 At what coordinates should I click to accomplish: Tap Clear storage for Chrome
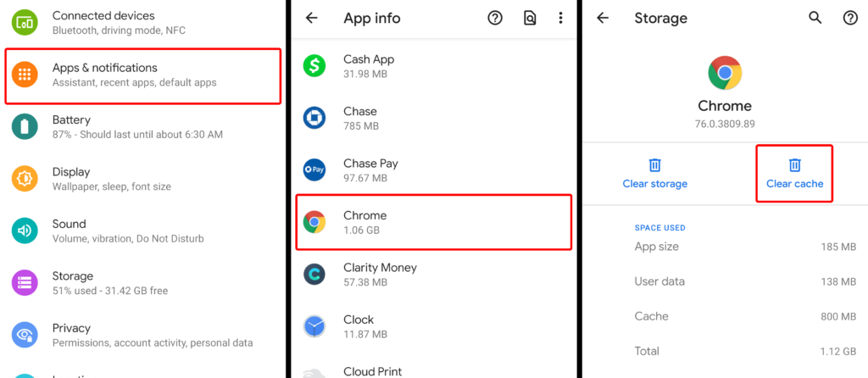pyautogui.click(x=655, y=174)
